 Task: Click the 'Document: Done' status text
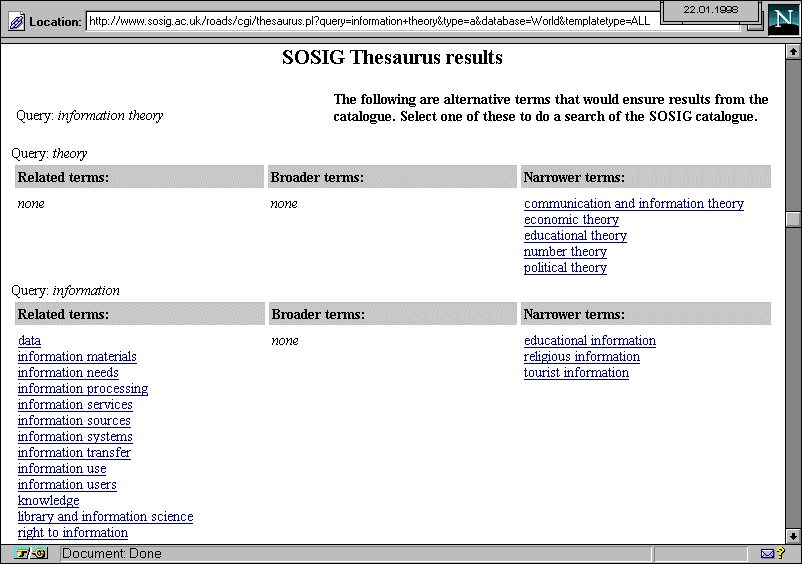112,554
